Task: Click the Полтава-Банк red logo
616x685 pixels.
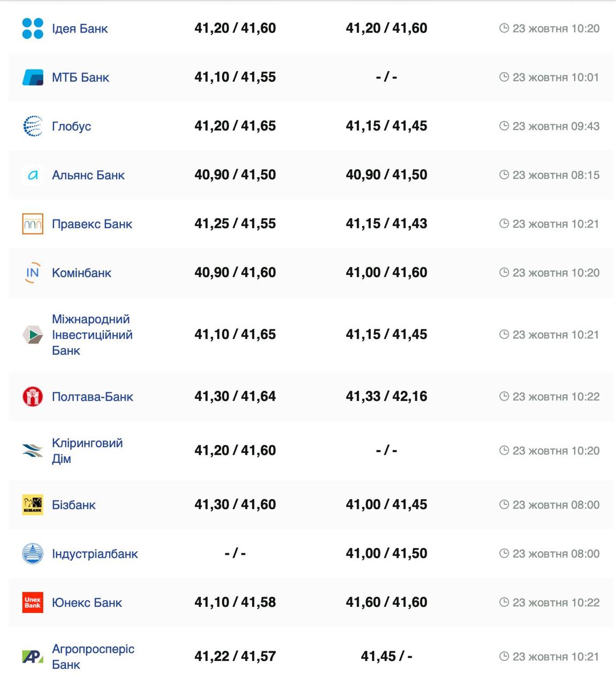Action: click(x=33, y=397)
